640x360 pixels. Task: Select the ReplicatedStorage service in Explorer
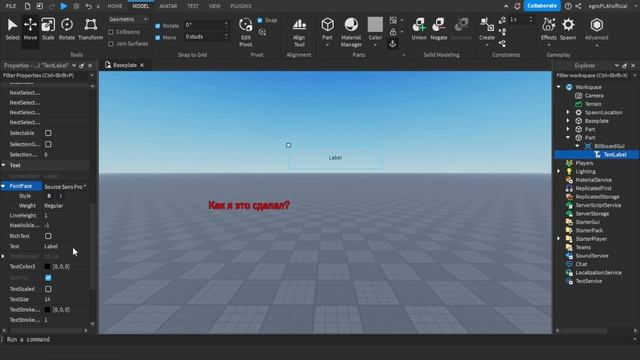pyautogui.click(x=597, y=197)
